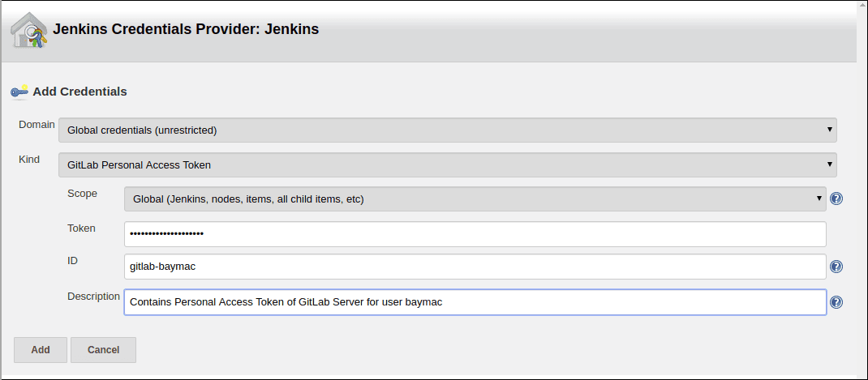Select the Scope label text
This screenshot has width=868, height=380.
(x=82, y=194)
